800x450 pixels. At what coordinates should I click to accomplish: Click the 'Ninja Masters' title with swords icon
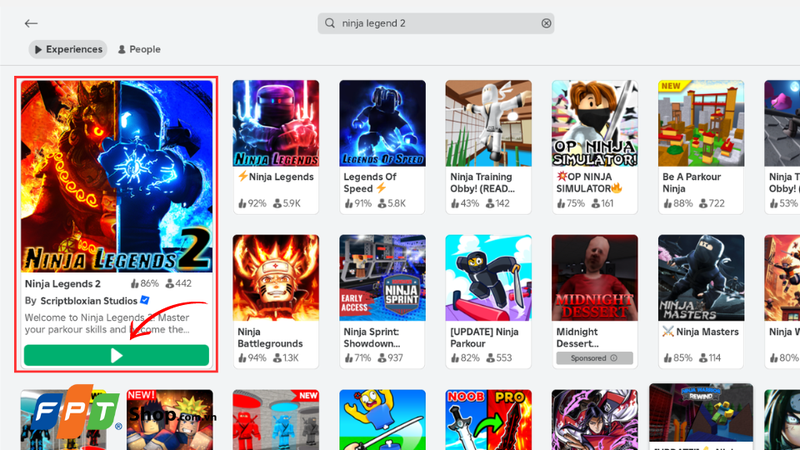pos(701,332)
